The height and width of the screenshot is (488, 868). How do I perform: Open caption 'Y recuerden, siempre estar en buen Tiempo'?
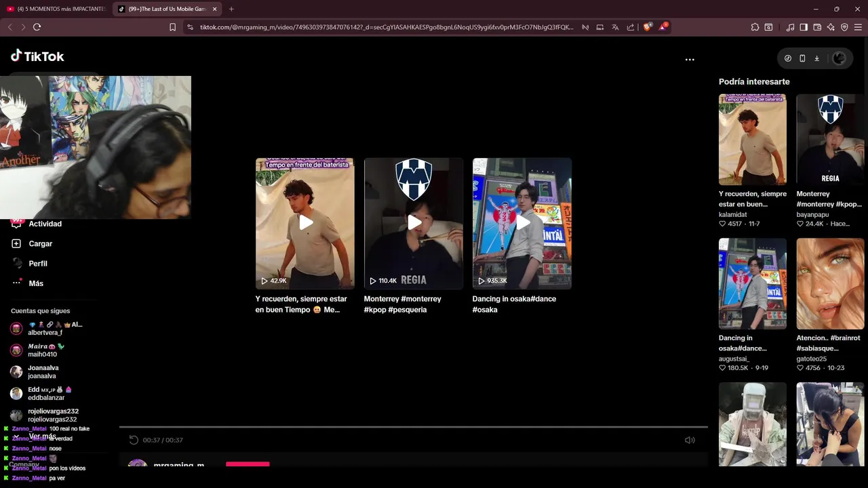pos(301,304)
